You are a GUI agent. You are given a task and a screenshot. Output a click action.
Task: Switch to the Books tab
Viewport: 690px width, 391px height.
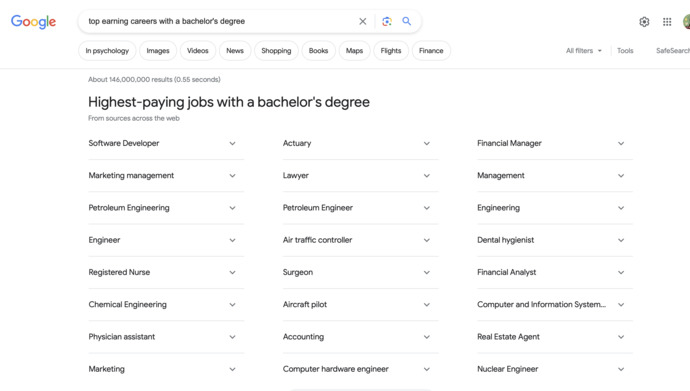(318, 51)
